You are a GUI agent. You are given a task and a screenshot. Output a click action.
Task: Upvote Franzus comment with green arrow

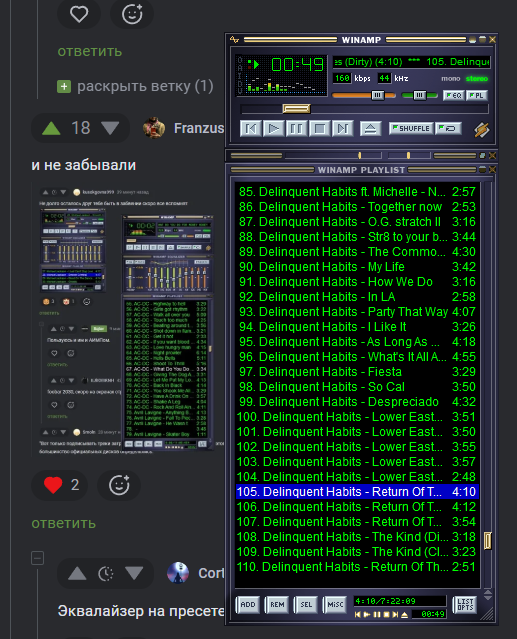pos(51,128)
